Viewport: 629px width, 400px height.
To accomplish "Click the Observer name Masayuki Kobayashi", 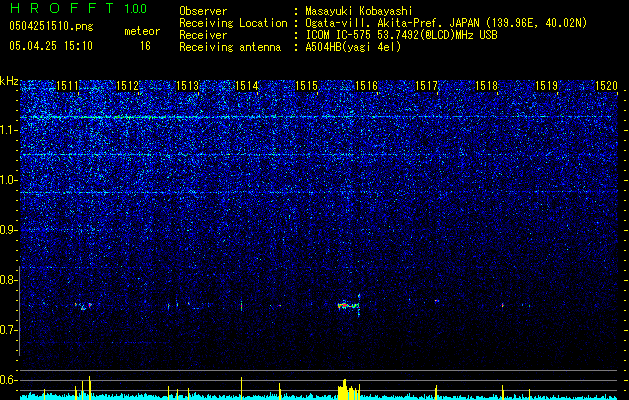I will tap(359, 11).
